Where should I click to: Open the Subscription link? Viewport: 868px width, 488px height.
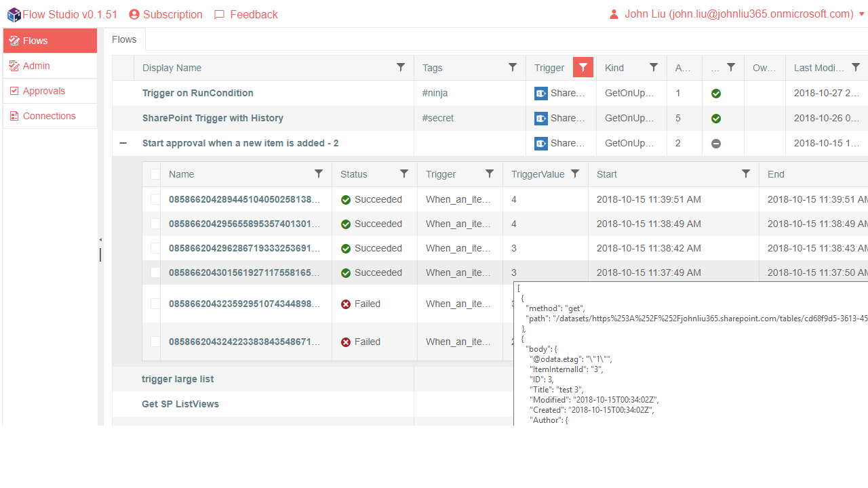[x=172, y=14]
